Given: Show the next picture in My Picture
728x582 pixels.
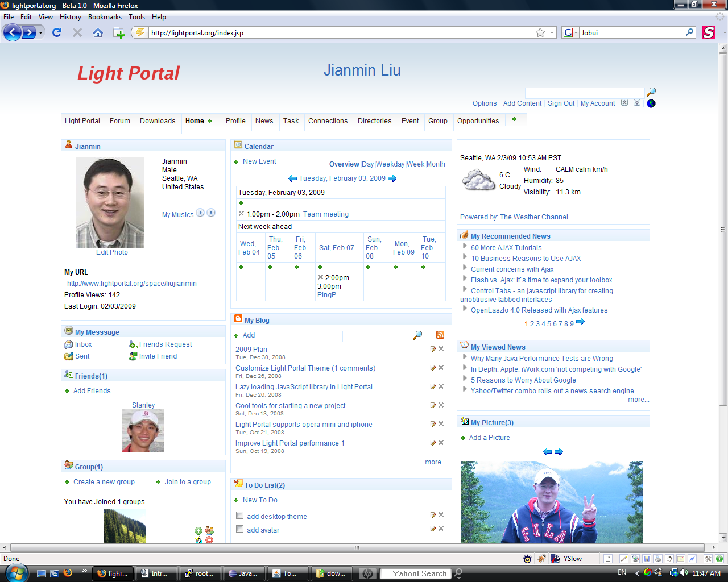Looking at the screenshot, I should coord(559,452).
